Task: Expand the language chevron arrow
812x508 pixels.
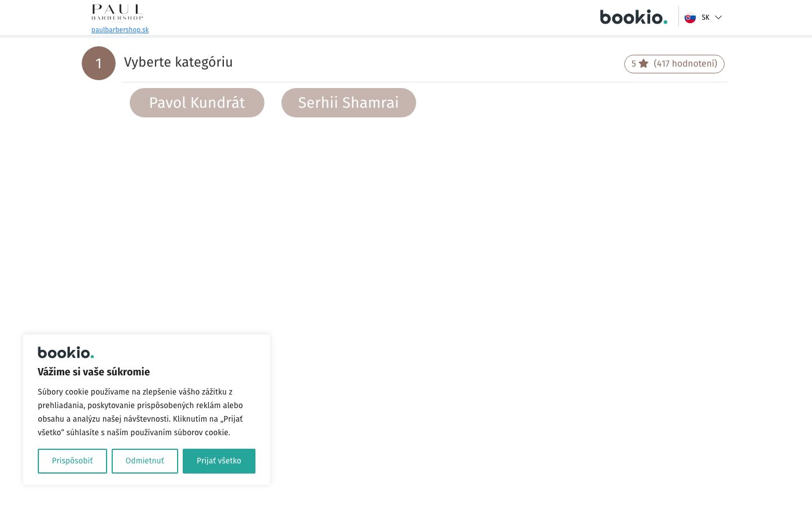Action: [718, 17]
